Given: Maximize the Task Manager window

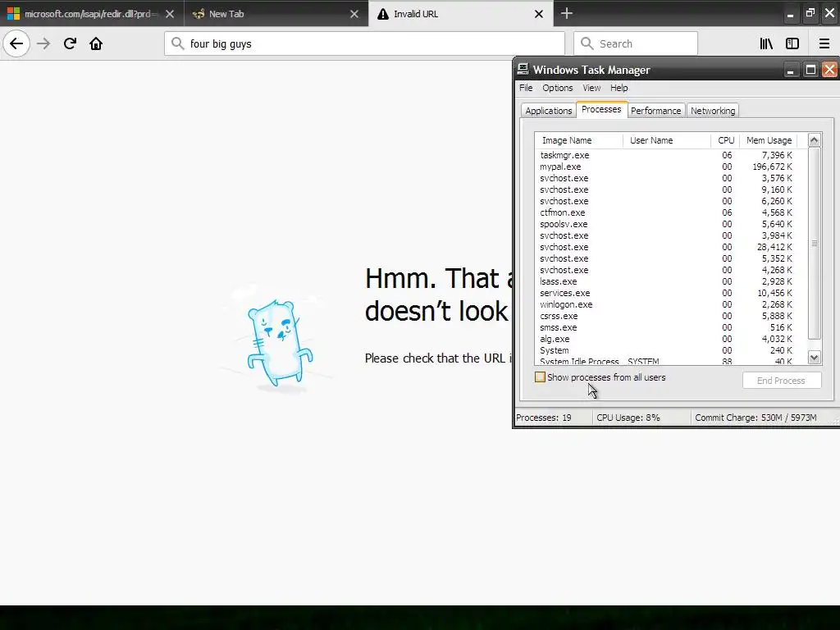Looking at the screenshot, I should [x=810, y=70].
